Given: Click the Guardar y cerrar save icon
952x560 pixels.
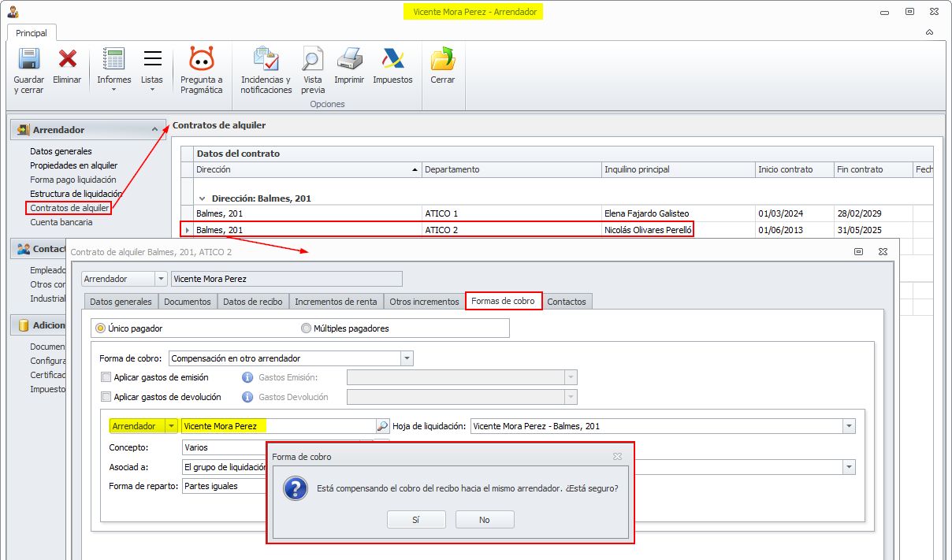Looking at the screenshot, I should [x=28, y=60].
